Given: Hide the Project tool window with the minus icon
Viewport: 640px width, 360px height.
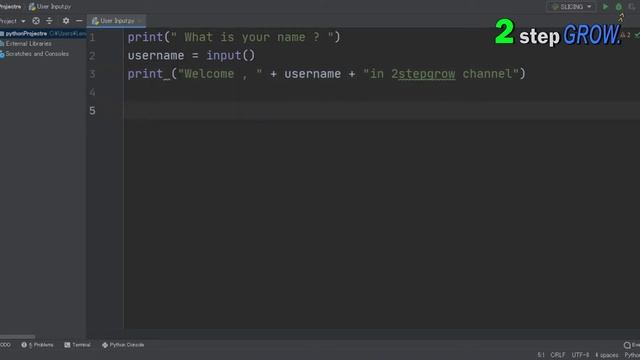Looking at the screenshot, I should pos(79,21).
